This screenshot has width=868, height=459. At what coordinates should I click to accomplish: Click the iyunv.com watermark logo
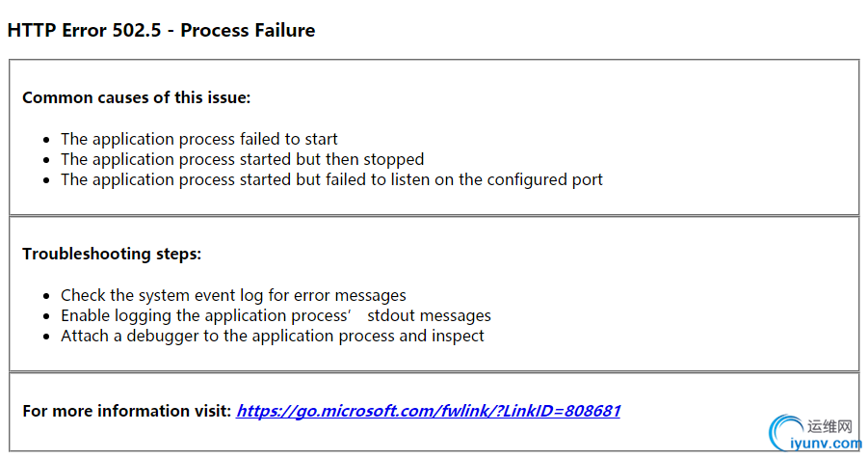coord(815,434)
